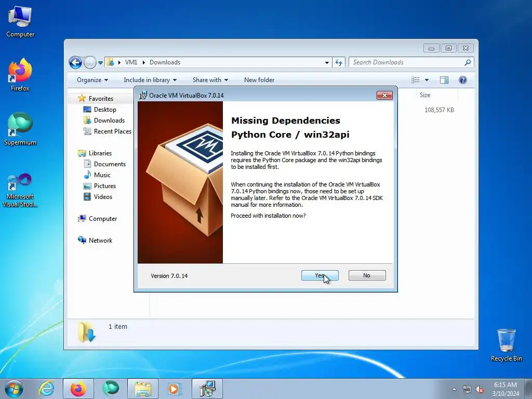Image resolution: width=532 pixels, height=399 pixels.
Task: Open the clock showing 6:15 AM
Action: [x=506, y=389]
